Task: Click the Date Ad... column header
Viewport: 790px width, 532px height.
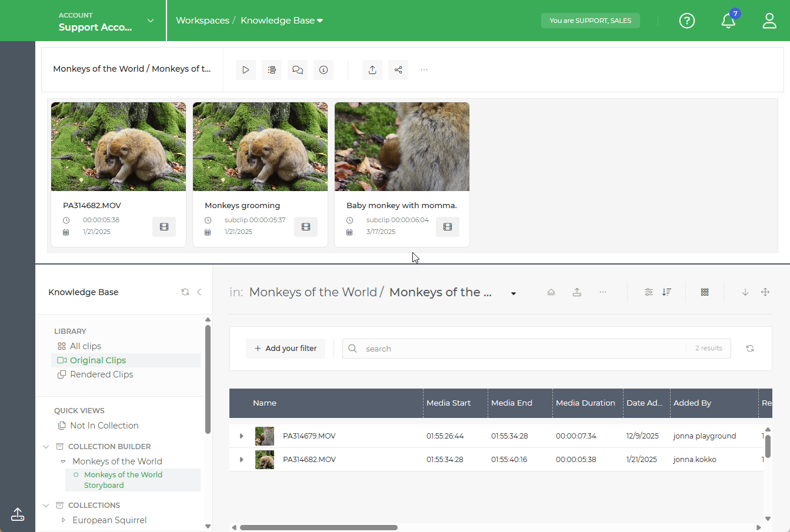Action: point(644,403)
